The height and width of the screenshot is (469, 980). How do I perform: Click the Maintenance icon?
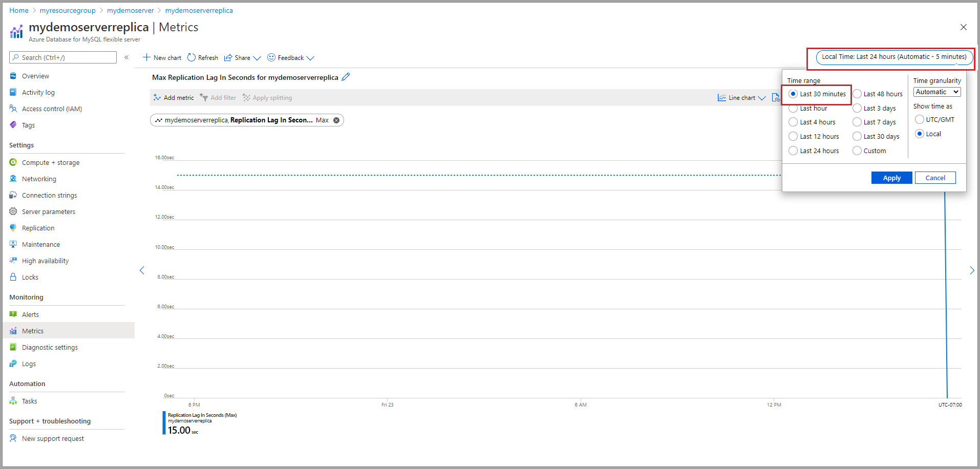13,244
